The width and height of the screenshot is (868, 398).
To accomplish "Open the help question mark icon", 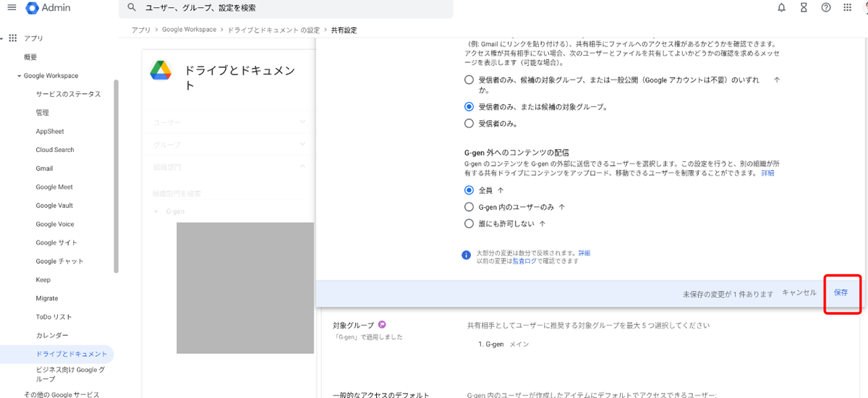I will (826, 8).
